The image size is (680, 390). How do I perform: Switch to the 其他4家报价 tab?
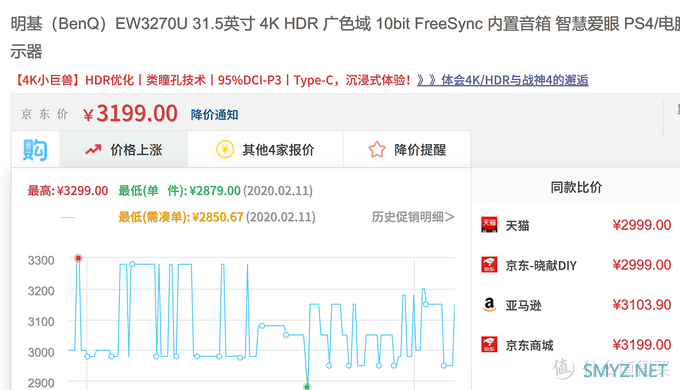coord(265,149)
